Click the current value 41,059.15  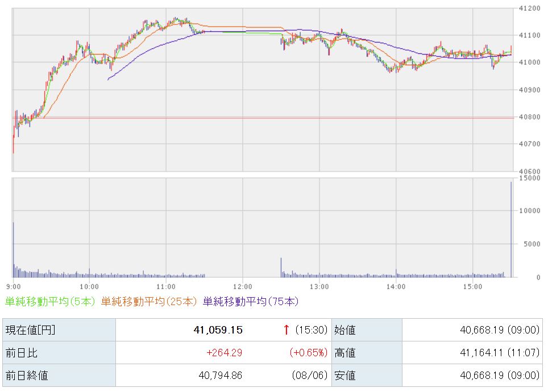(x=218, y=330)
